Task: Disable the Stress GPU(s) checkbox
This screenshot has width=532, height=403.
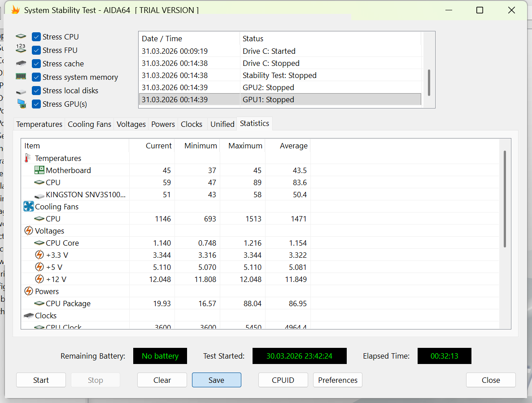Action: point(36,104)
